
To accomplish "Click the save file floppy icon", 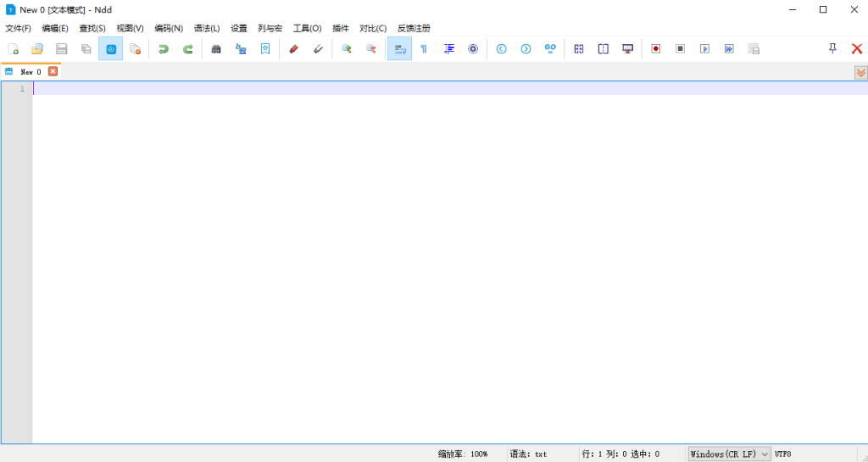I will (61, 48).
